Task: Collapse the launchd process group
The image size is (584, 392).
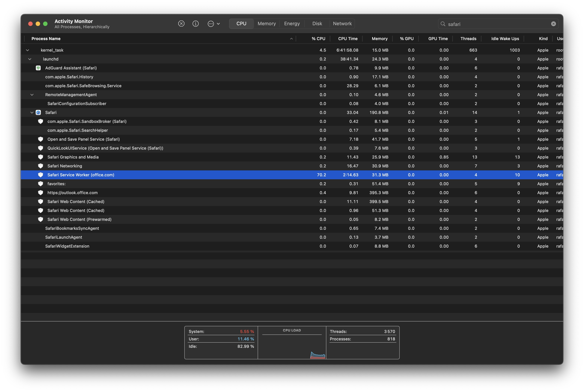Action: [30, 59]
